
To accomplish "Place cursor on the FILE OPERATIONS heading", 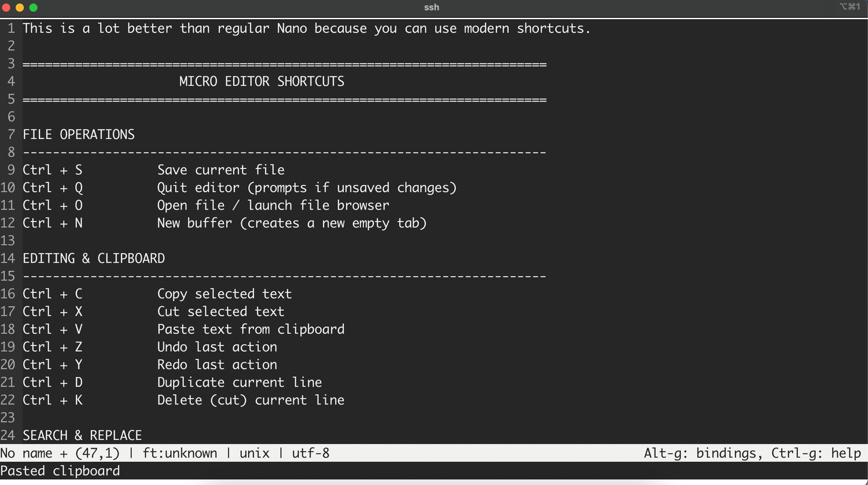I will tap(79, 135).
